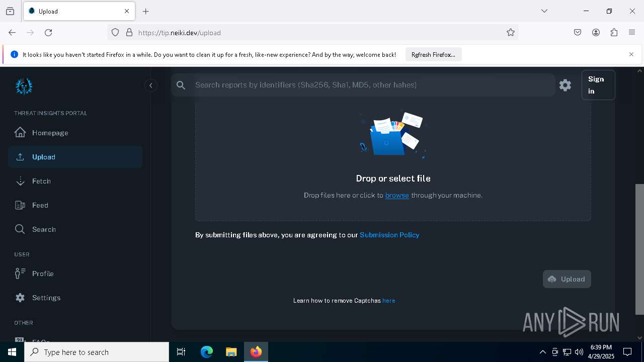644x362 pixels.
Task: Click the shield tracking protection icon
Action: point(115,33)
